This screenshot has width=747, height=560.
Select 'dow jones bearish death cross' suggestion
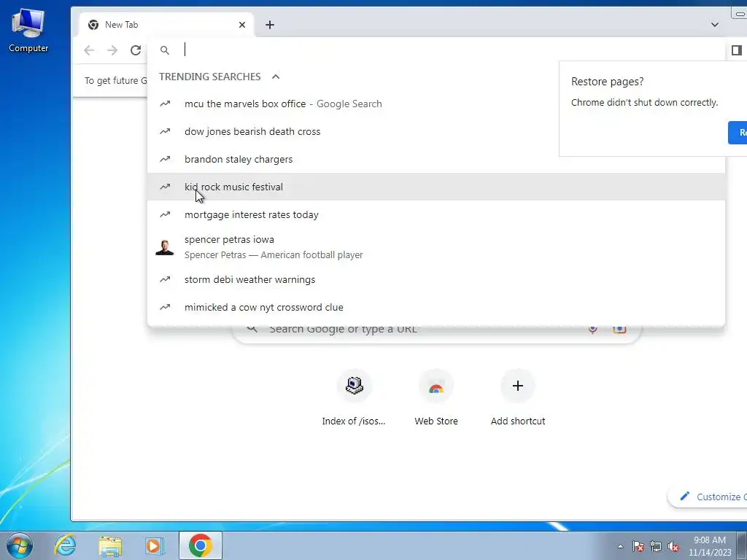[x=436, y=131]
